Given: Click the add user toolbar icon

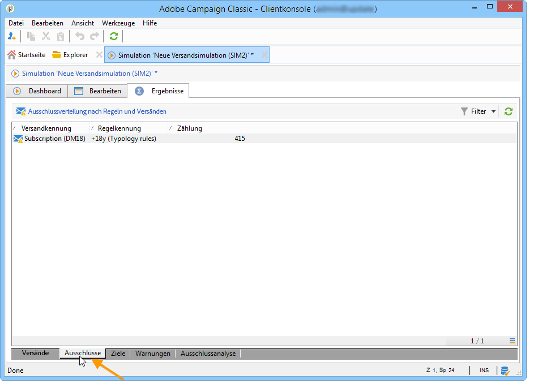Looking at the screenshot, I should tap(12, 36).
